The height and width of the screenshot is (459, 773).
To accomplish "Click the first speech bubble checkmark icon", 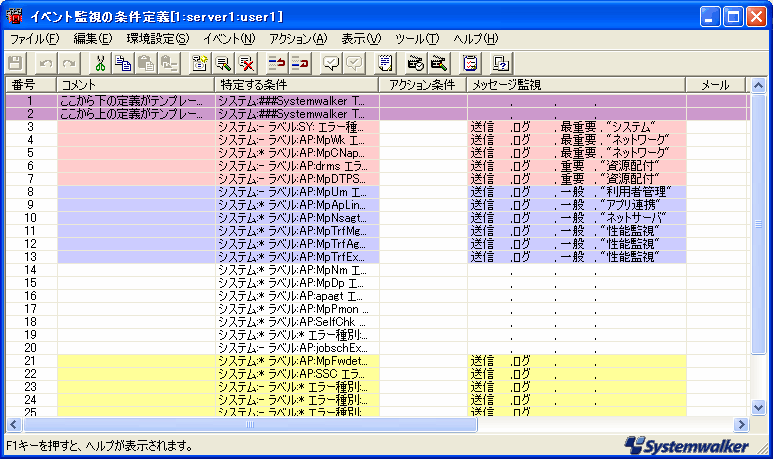I will [331, 63].
